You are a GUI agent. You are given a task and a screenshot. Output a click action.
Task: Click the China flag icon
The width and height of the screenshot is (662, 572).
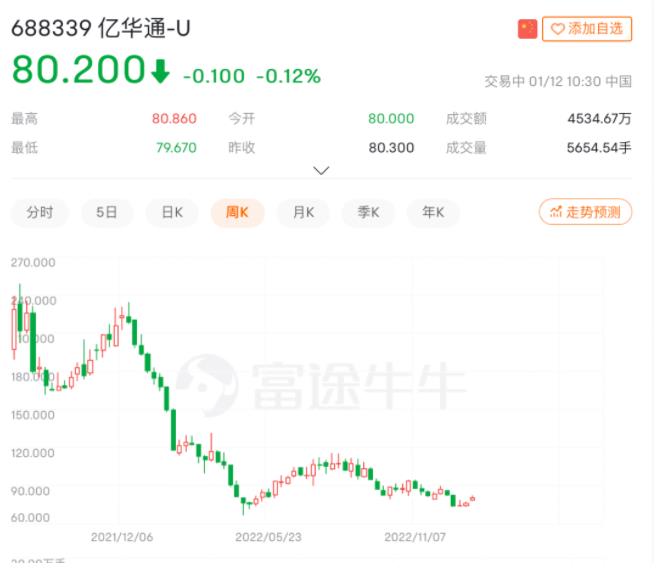click(527, 29)
